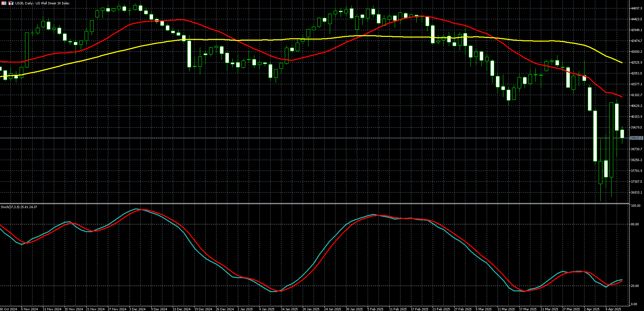Click the 43000.3 price scale label
Image resolution: width=644 pixels, height=311 pixels.
click(x=636, y=52)
